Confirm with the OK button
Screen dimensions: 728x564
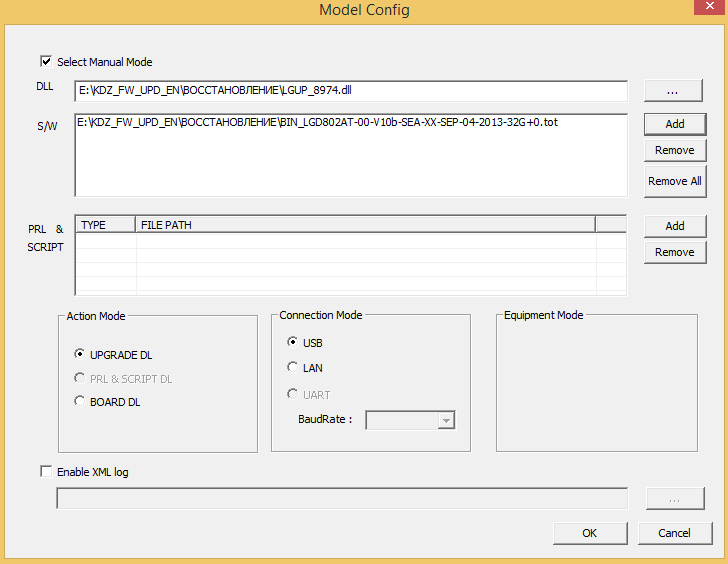click(589, 533)
